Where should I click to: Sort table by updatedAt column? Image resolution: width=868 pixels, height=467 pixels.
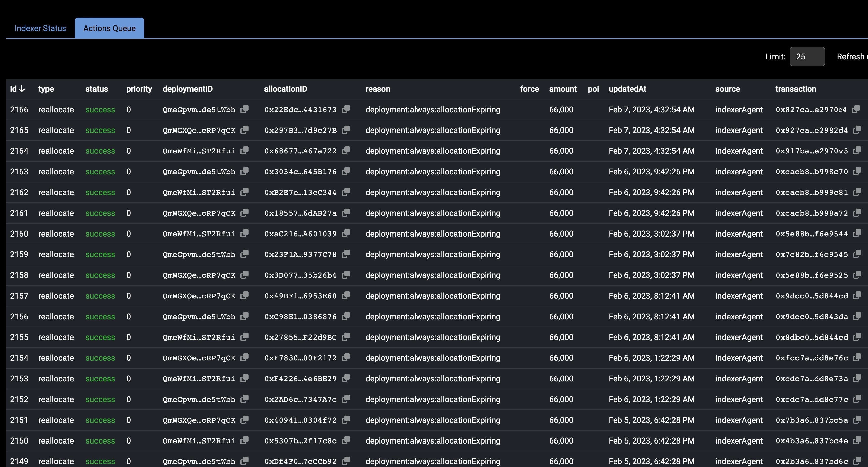coord(627,89)
